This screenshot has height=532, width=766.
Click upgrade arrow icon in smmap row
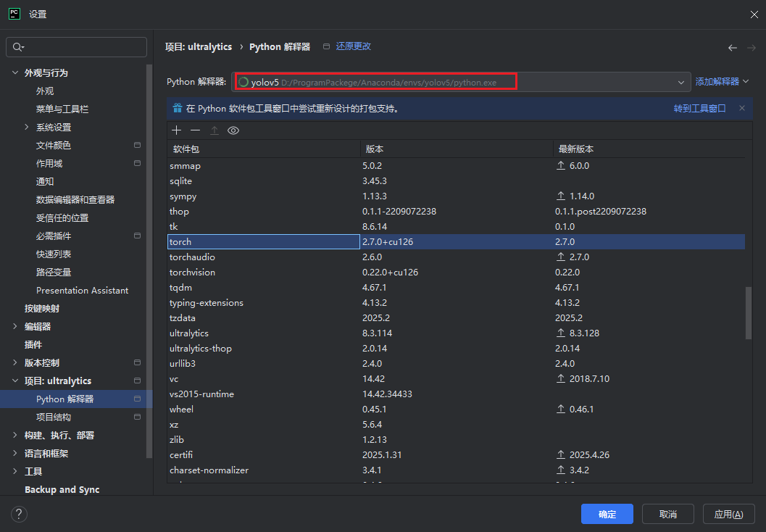561,165
